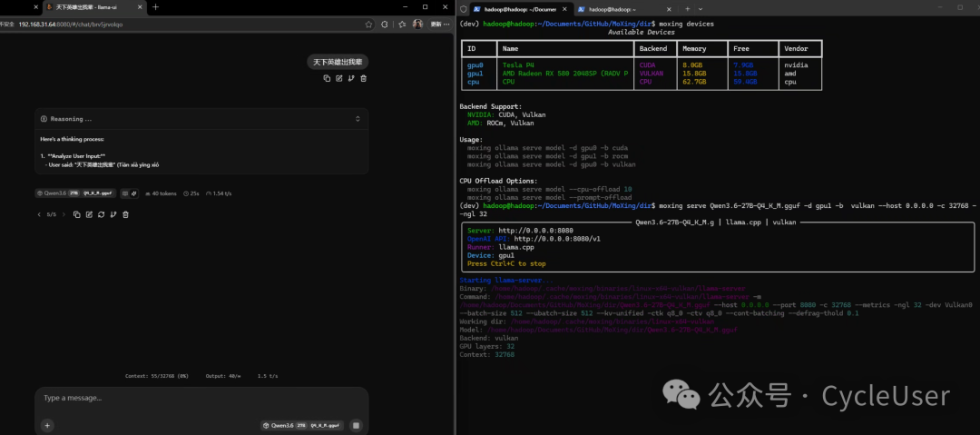This screenshot has width=980, height=435.
Task: Open a new browser tab
Action: [x=156, y=7]
